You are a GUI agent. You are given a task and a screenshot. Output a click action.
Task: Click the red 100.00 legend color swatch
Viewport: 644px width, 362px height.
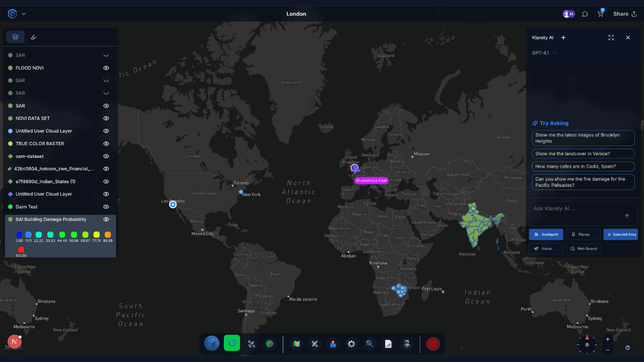21,249
